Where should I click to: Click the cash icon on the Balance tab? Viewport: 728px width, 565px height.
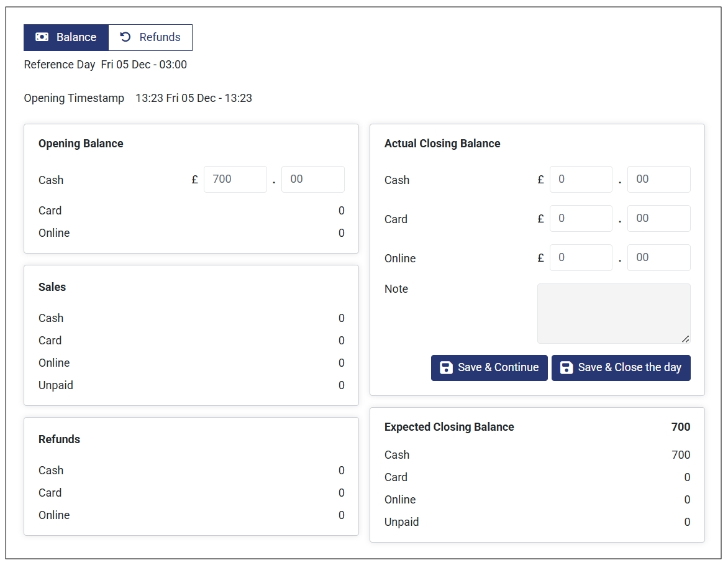pyautogui.click(x=42, y=37)
